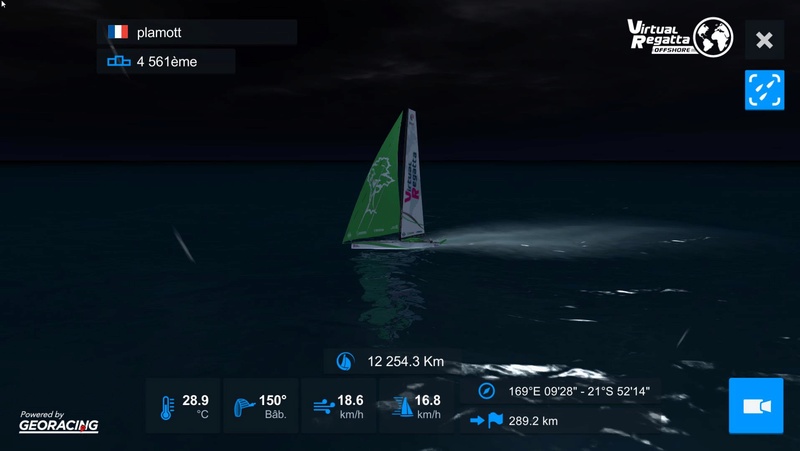Image resolution: width=800 pixels, height=451 pixels.
Task: Click the boat speed sailboat icon
Action: coord(403,407)
